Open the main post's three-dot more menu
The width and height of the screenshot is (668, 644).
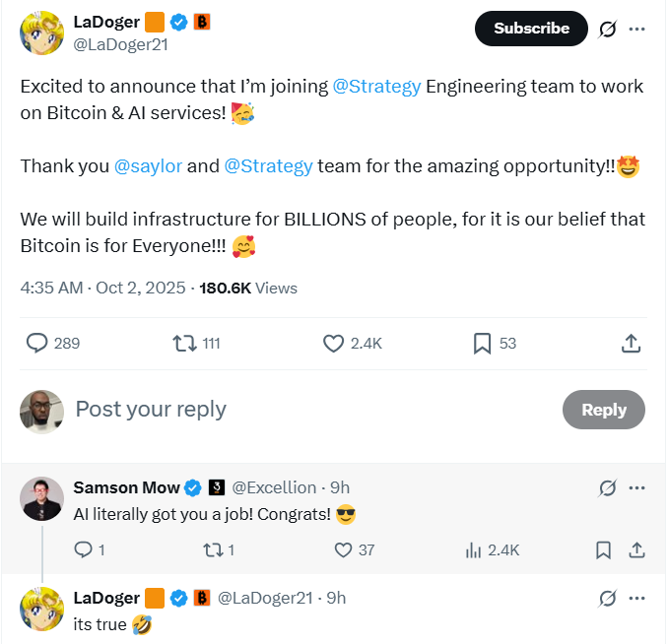click(x=636, y=29)
